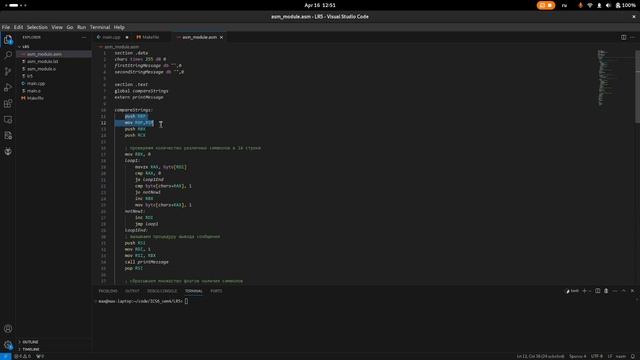Open terminal panel more actions ellipsis
This screenshot has width=640, height=360.
(x=615, y=291)
